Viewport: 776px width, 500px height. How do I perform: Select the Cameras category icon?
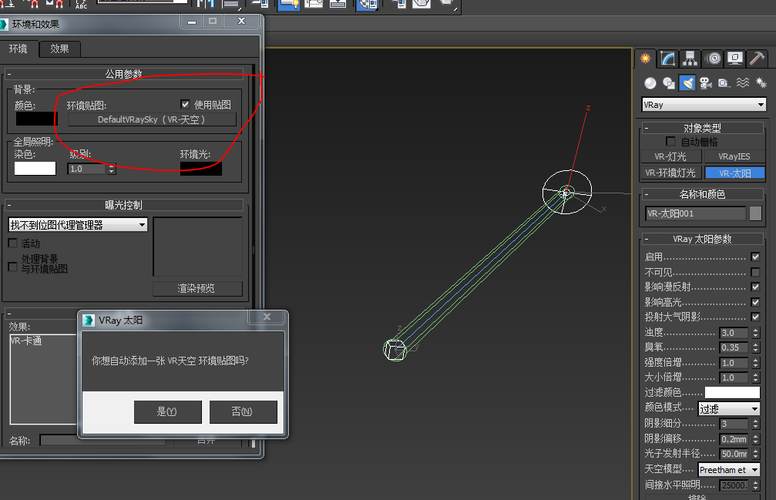706,83
